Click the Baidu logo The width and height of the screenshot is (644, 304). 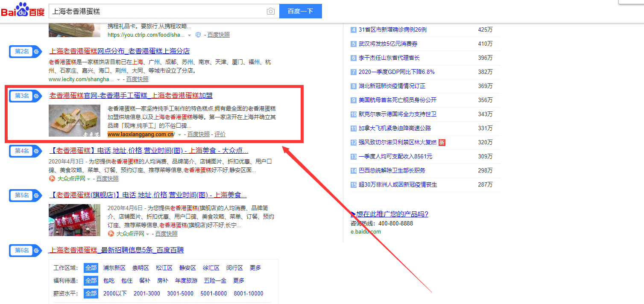pos(23,10)
